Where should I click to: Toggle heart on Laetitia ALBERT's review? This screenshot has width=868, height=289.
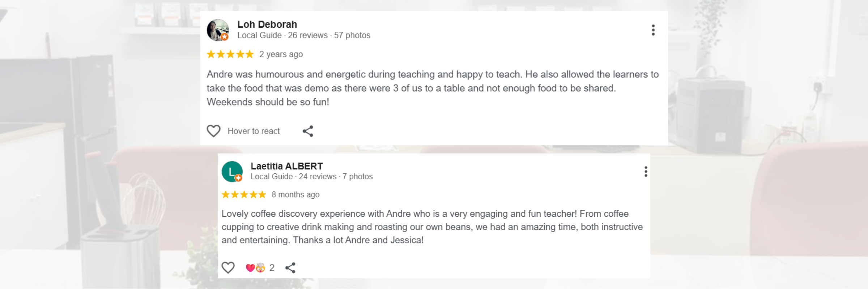[x=228, y=268]
